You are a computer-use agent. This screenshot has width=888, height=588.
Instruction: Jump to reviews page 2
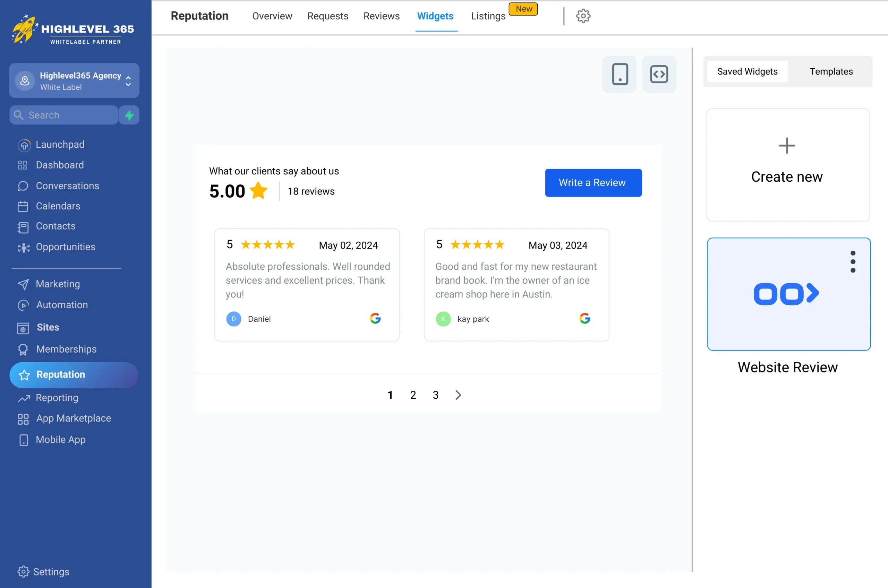coord(413,395)
